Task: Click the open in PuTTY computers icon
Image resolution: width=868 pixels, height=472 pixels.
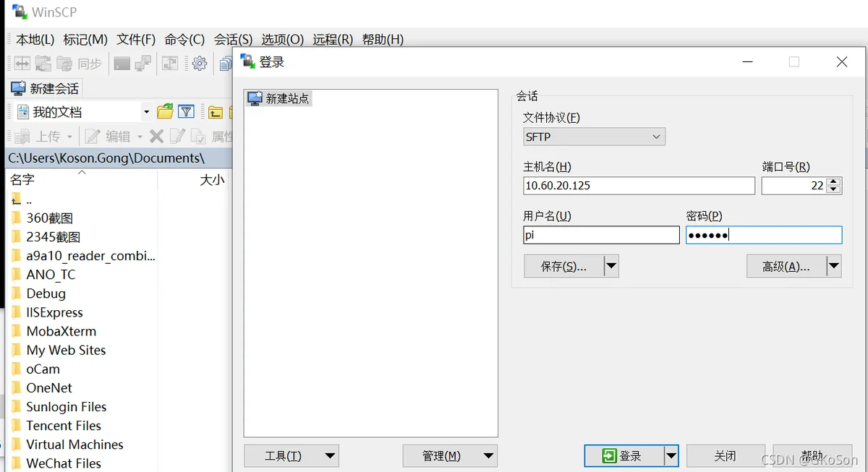Action: pos(143,64)
